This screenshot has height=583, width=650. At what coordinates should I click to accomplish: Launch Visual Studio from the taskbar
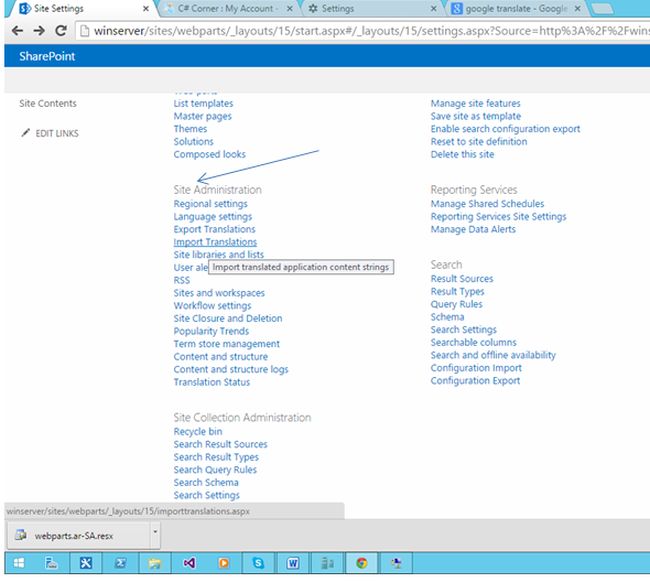point(189,563)
